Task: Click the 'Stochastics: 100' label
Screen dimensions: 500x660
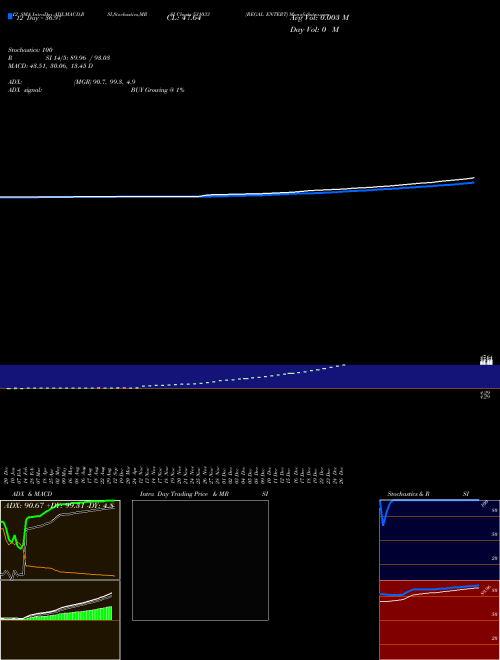Action: point(30,50)
